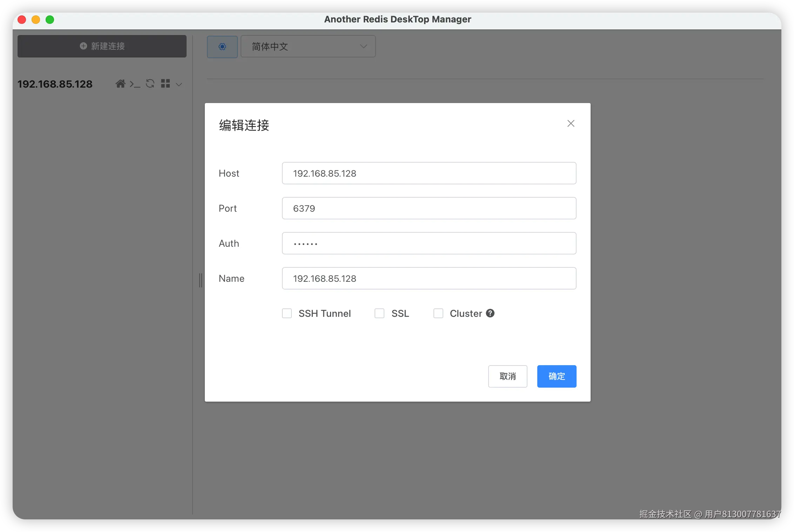The height and width of the screenshot is (532, 794).
Task: Click into the Port input field
Action: point(429,208)
